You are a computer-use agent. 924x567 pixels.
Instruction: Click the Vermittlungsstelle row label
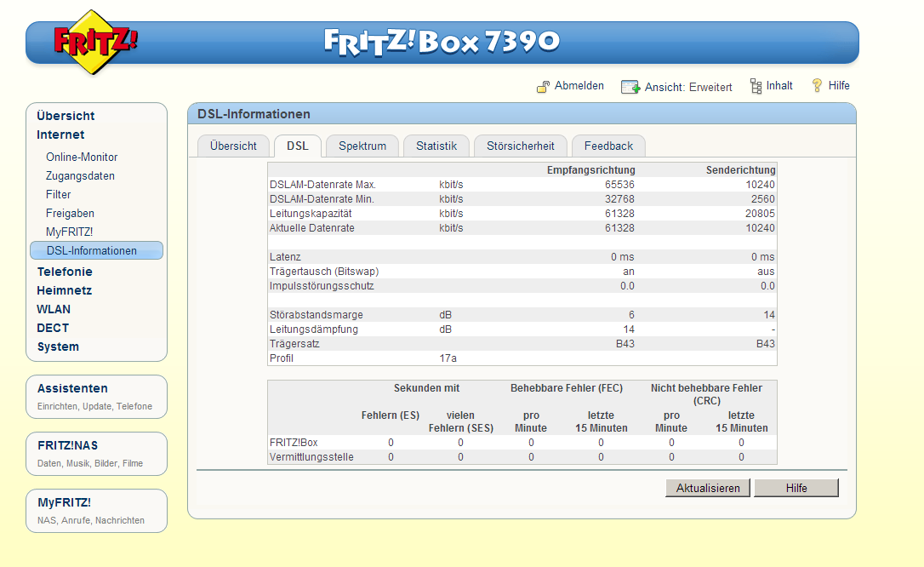311,457
